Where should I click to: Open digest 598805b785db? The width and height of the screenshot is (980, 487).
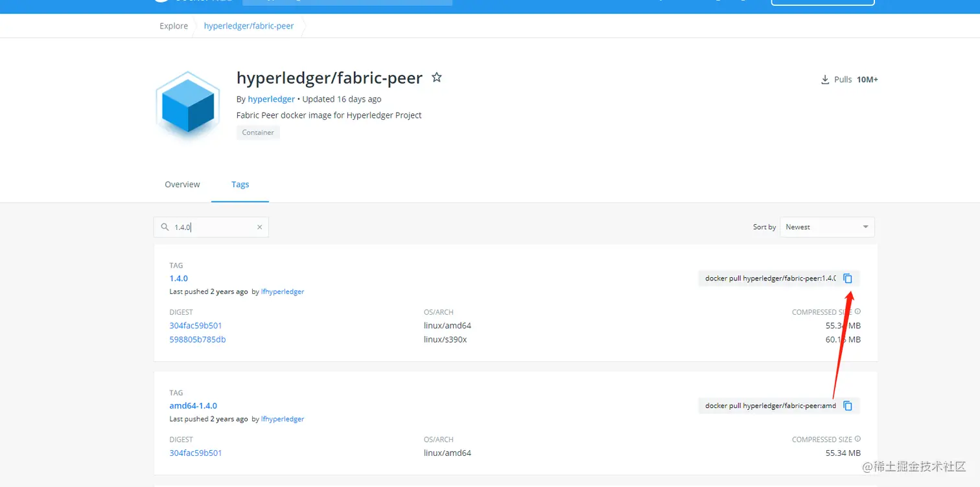[x=198, y=339]
